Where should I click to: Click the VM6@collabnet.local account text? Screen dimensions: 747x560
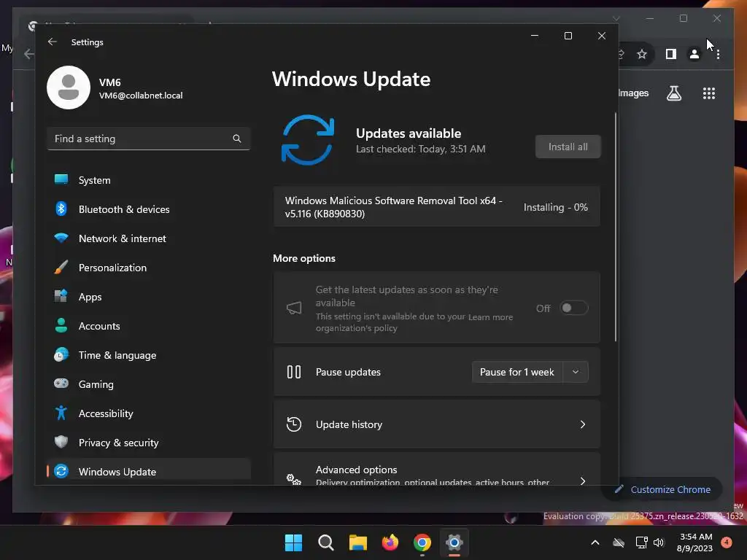point(141,96)
